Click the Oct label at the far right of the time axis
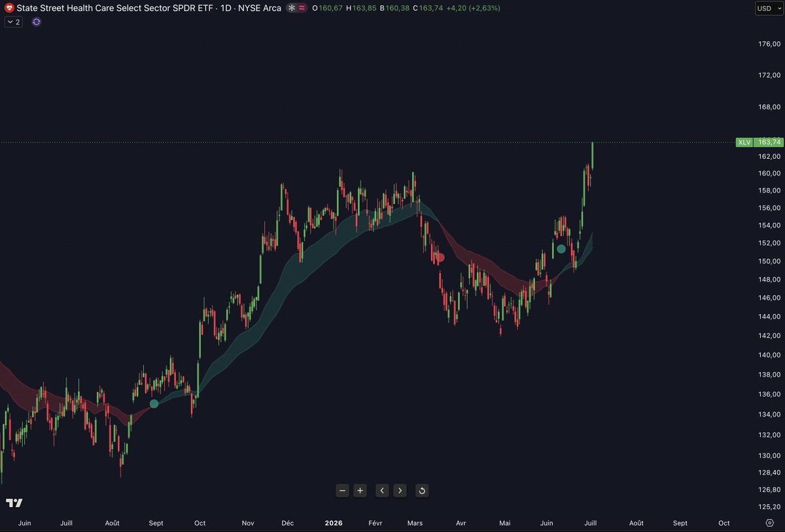Screen dimensions: 785x532 724,523
